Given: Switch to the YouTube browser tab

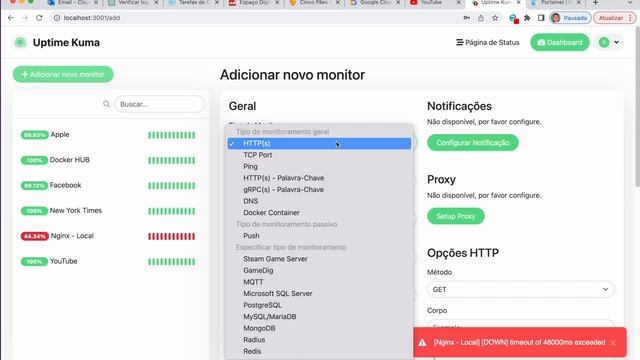Looking at the screenshot, I should (436, 3).
